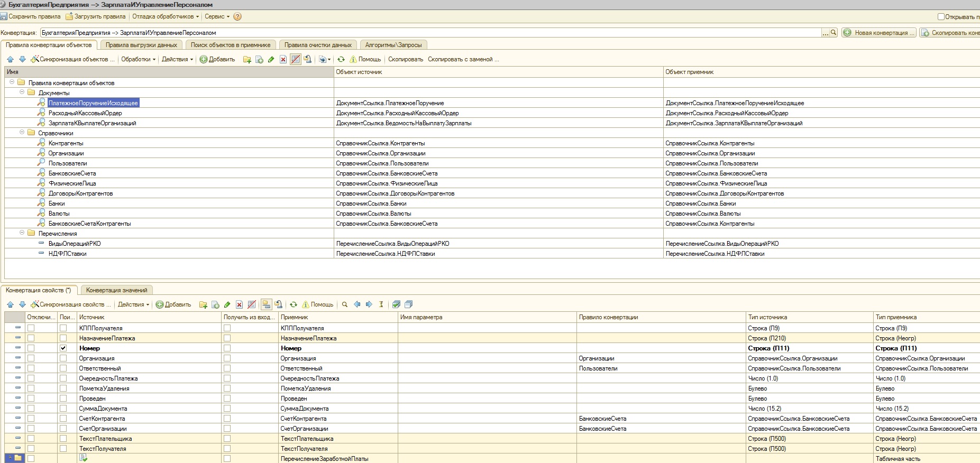Add new group in objects toolbar
The image size is (980, 463).
click(x=247, y=59)
